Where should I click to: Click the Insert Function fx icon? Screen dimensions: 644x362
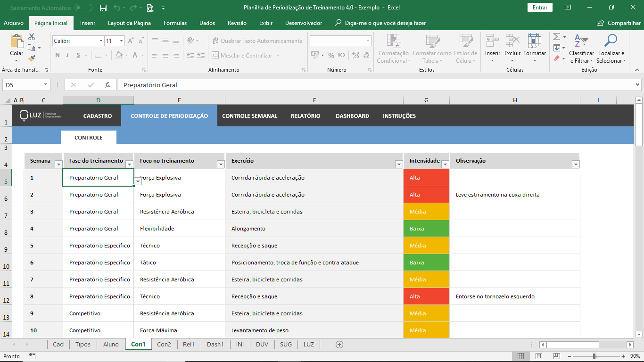click(107, 85)
